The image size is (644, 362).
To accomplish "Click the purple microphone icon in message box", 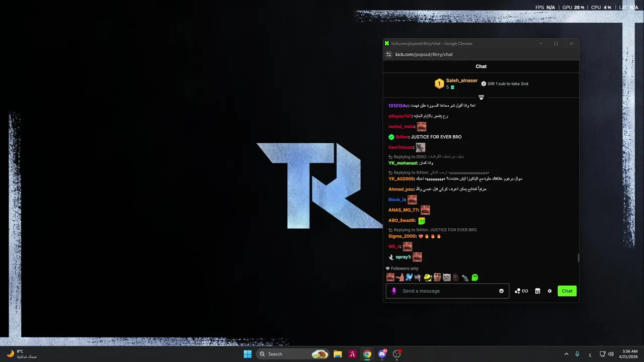I will pyautogui.click(x=394, y=291).
